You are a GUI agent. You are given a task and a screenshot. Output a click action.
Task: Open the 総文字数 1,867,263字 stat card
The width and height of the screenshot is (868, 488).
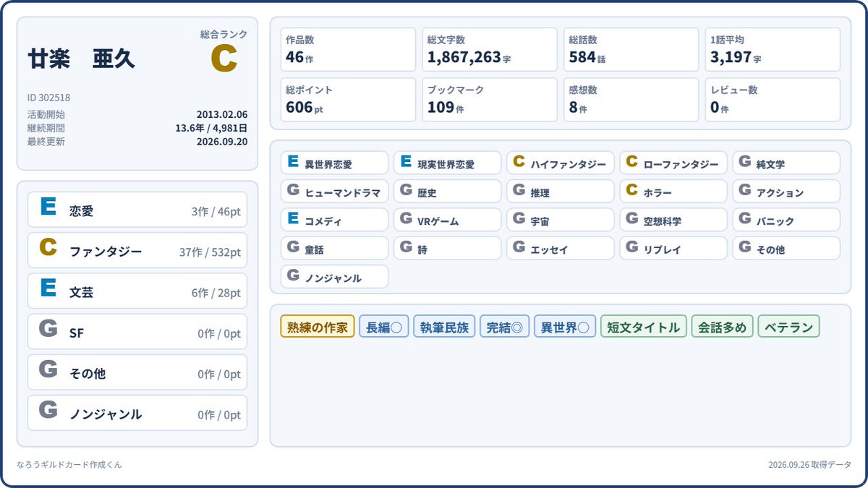tap(490, 49)
